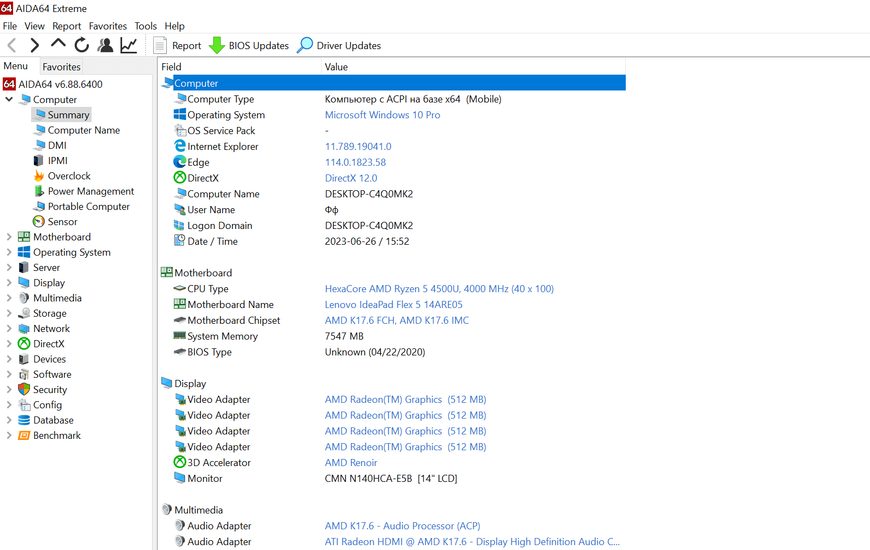
Task: Expand the Motherboard tree node
Action: pos(9,237)
